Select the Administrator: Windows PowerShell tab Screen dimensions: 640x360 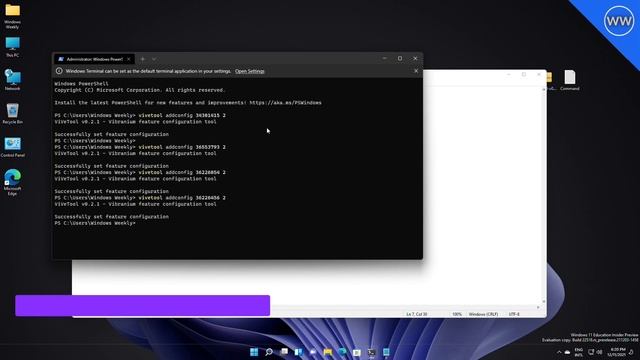tap(94, 59)
